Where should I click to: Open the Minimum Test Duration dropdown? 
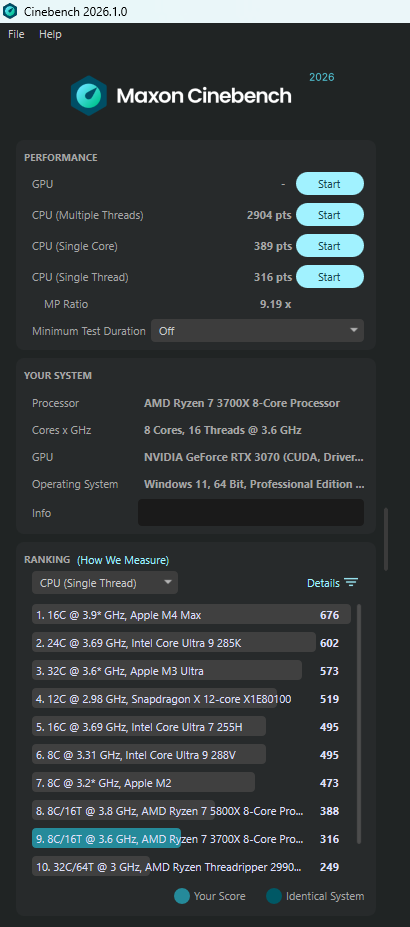258,331
